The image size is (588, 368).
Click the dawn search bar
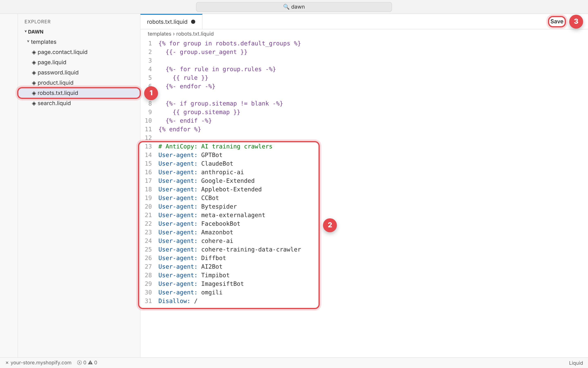(x=294, y=7)
